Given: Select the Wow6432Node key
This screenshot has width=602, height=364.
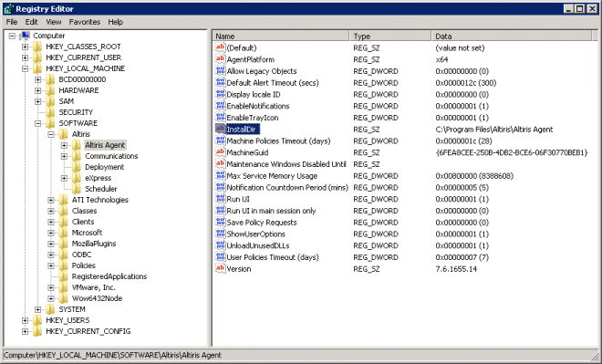Looking at the screenshot, I should 97,298.
